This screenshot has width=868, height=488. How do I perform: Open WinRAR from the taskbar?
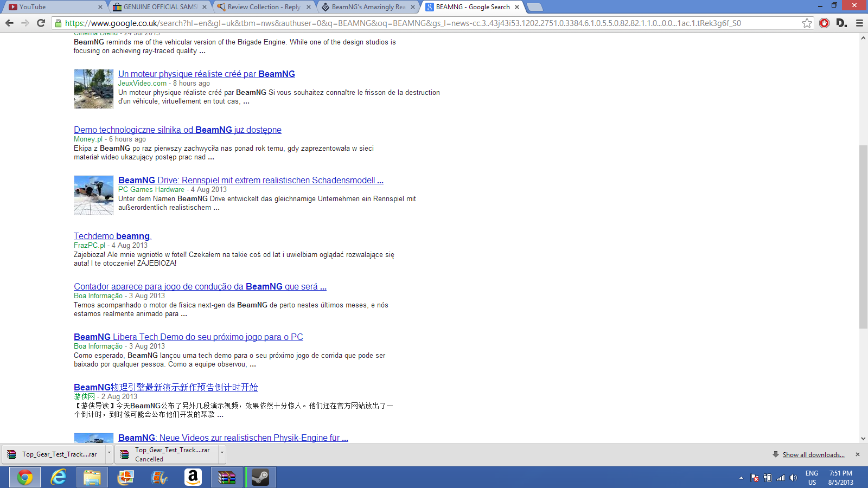pos(226,477)
